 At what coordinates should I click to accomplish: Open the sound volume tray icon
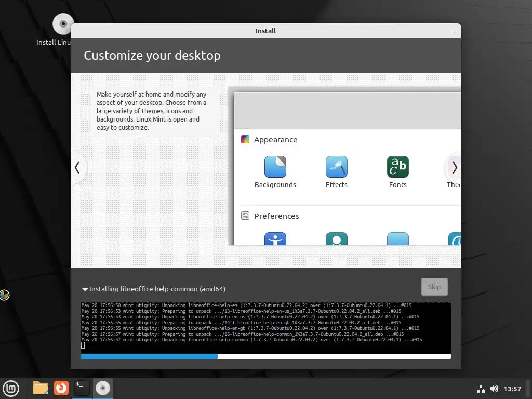coord(495,389)
